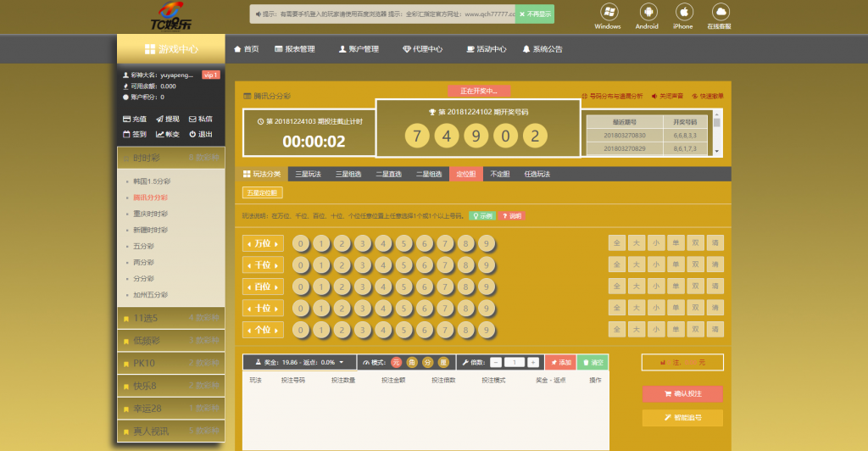Expand the PK10 lottery category
Viewport: 868px width, 451px height.
[170, 363]
